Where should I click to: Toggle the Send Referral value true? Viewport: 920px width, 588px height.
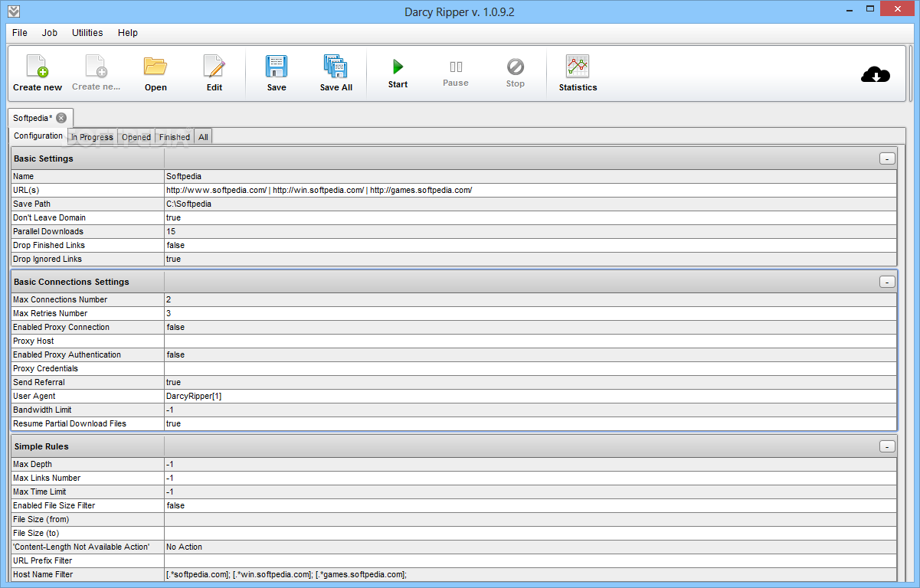point(530,382)
